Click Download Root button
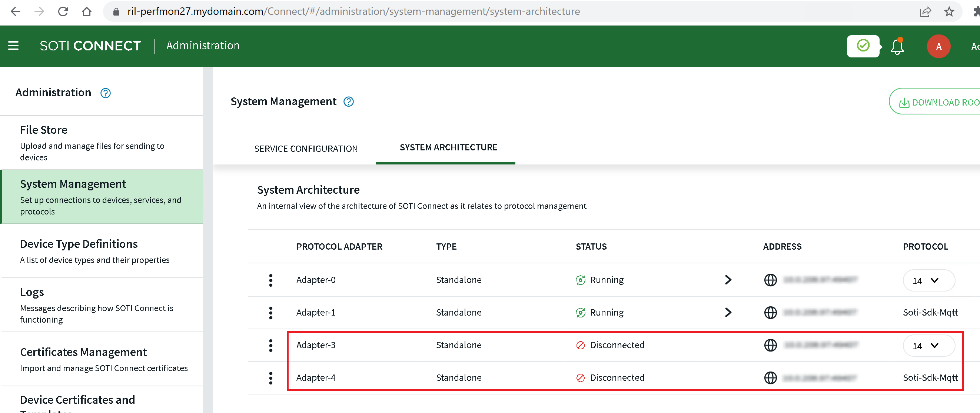The width and height of the screenshot is (980, 413). 935,102
